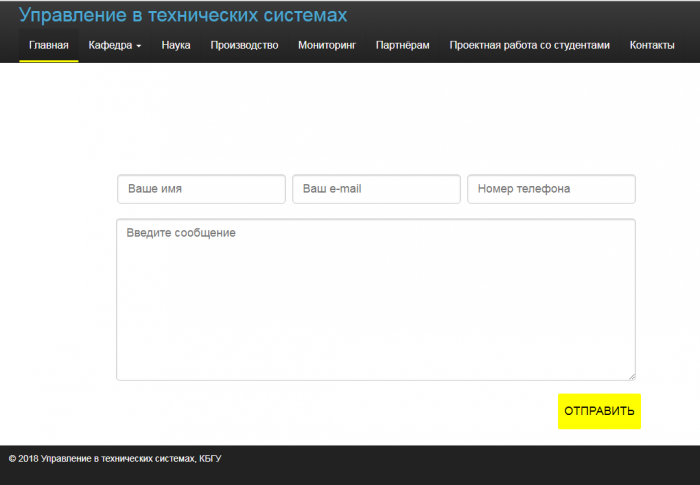Click the message box resize handle corner
The width and height of the screenshot is (700, 485).
coord(631,376)
